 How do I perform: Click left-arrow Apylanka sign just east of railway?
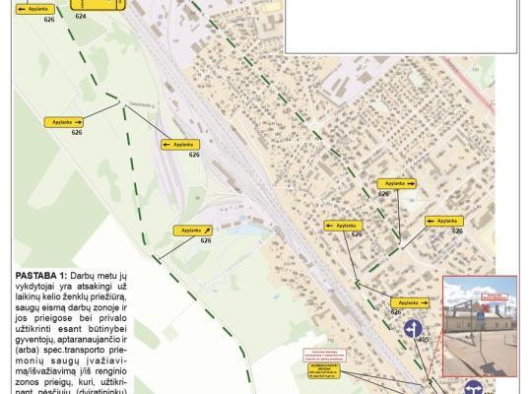point(343,226)
